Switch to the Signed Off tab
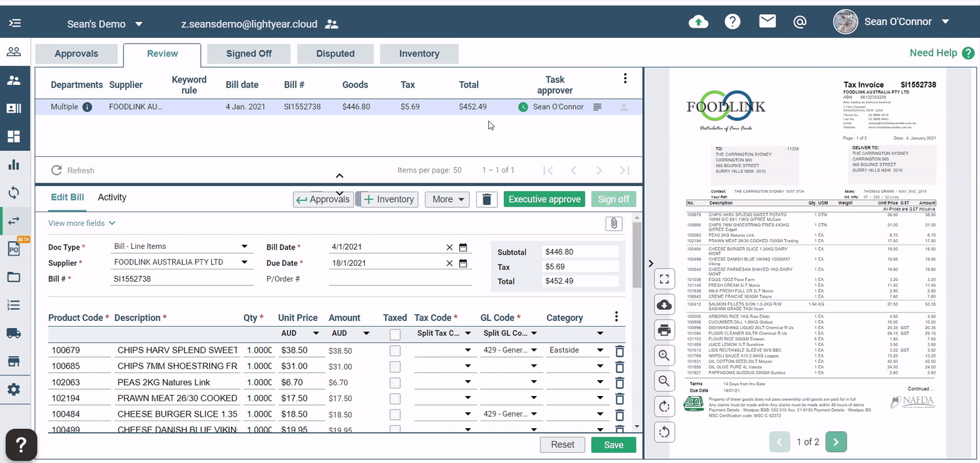Viewport: 980px width, 463px height. pos(249,54)
